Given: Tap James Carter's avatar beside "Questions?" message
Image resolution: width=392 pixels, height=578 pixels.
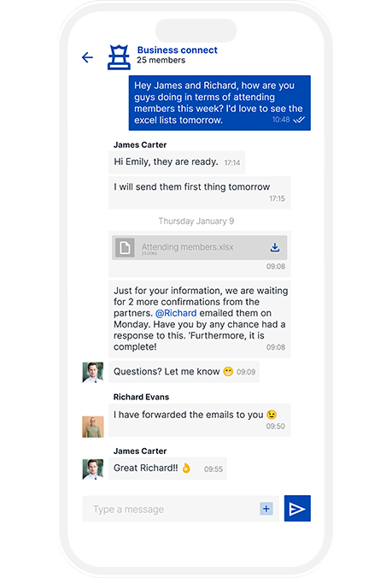Looking at the screenshot, I should point(93,372).
